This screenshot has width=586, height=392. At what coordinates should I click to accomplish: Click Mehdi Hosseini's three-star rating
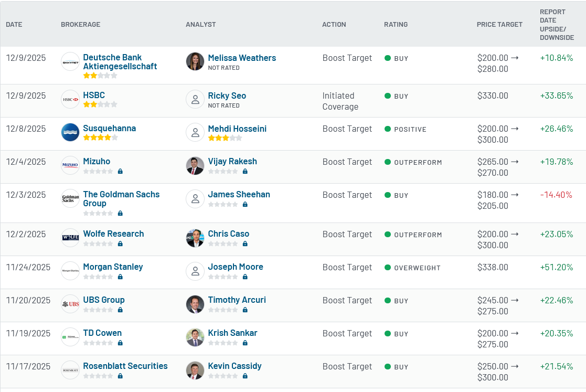(x=225, y=138)
